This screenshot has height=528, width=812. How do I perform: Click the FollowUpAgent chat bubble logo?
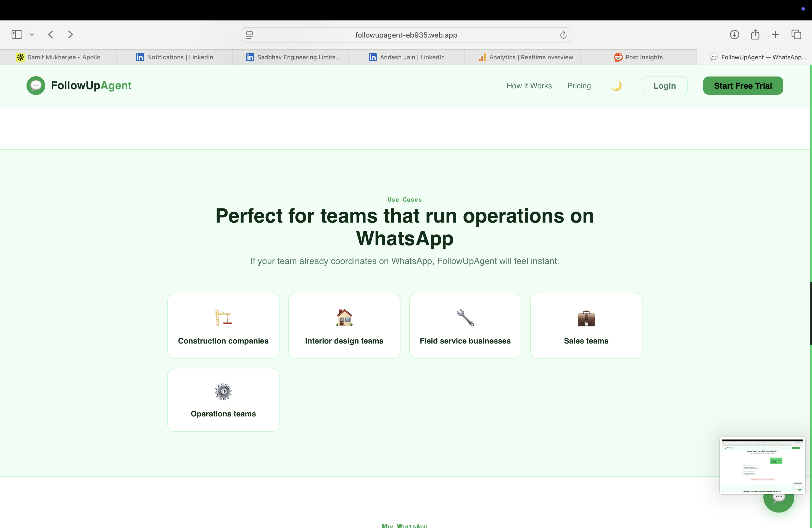click(x=36, y=85)
